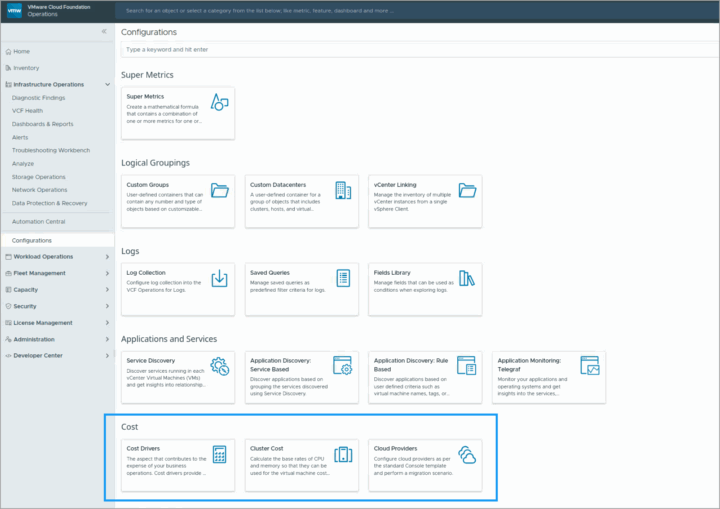Click the VMware logo in header
This screenshot has width=720, height=509.
[x=14, y=11]
